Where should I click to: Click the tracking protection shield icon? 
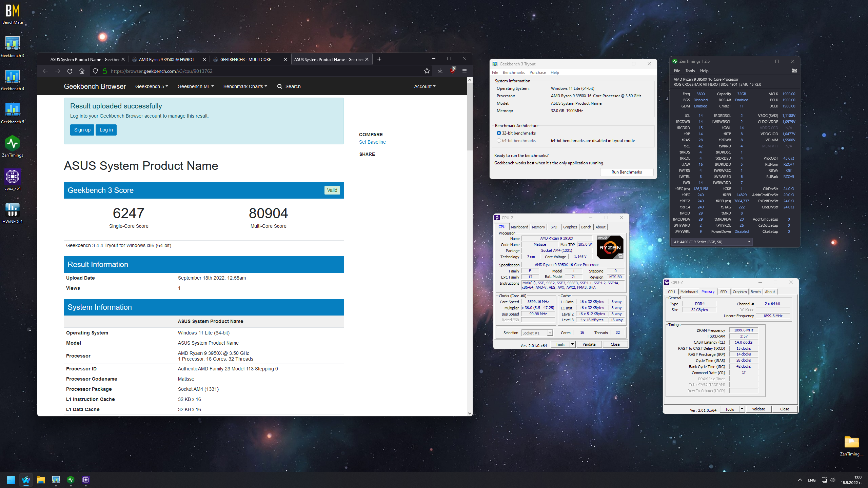click(95, 71)
